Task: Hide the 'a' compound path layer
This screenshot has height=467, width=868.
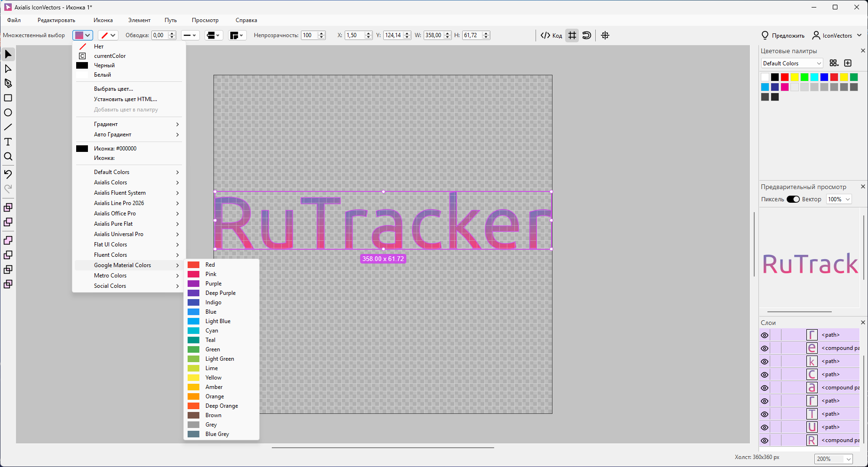Action: (765, 388)
